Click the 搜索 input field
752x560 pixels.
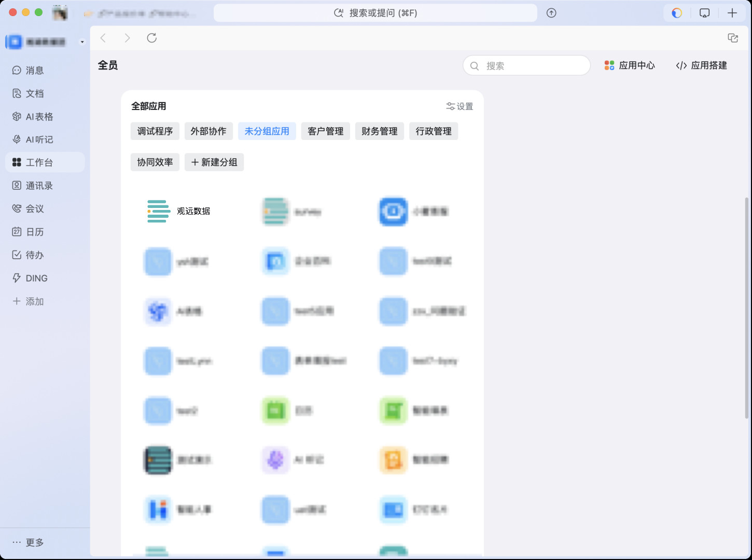click(x=533, y=66)
